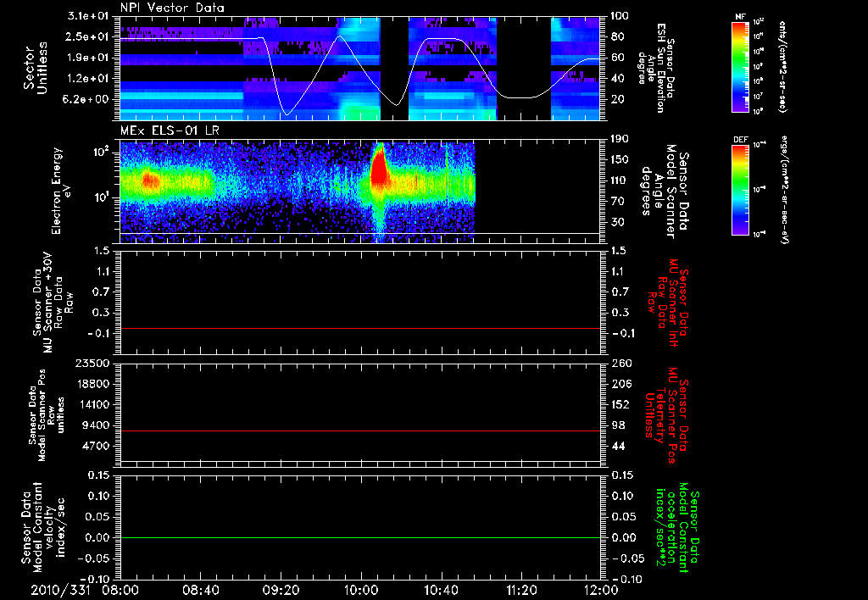Click the Electron Energy eV axis label
868x600 pixels.
62,191
